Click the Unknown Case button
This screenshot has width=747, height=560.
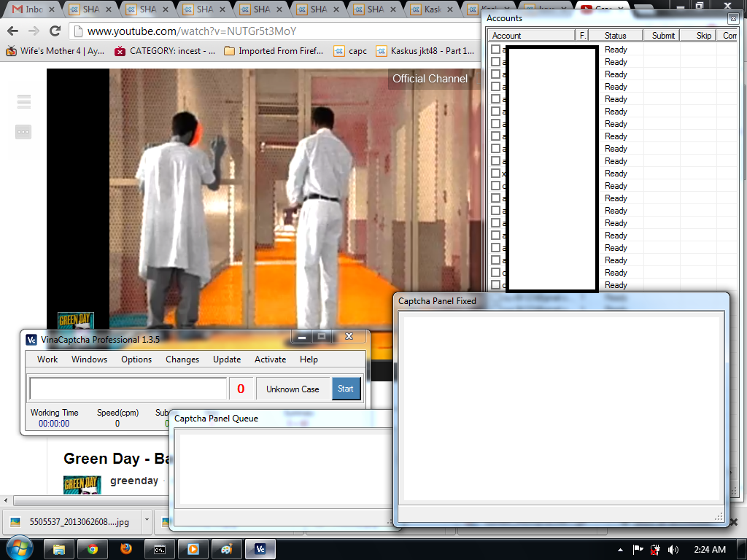293,389
